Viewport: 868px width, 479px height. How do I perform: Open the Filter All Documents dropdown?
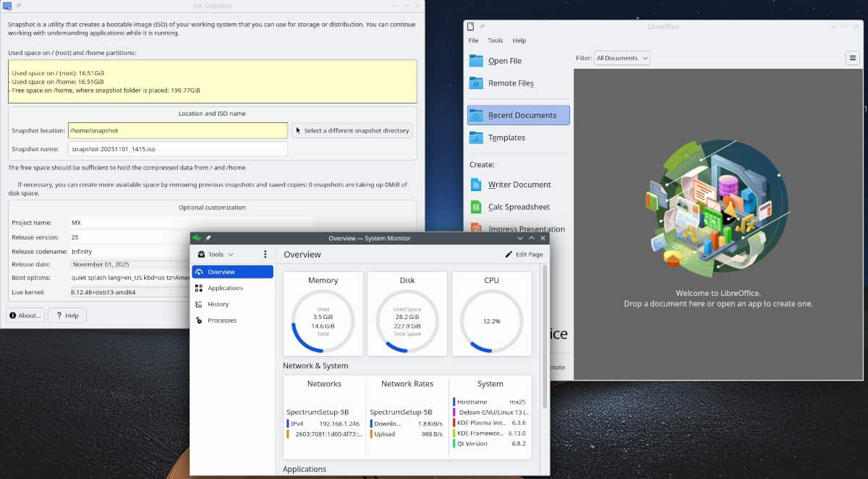point(622,58)
